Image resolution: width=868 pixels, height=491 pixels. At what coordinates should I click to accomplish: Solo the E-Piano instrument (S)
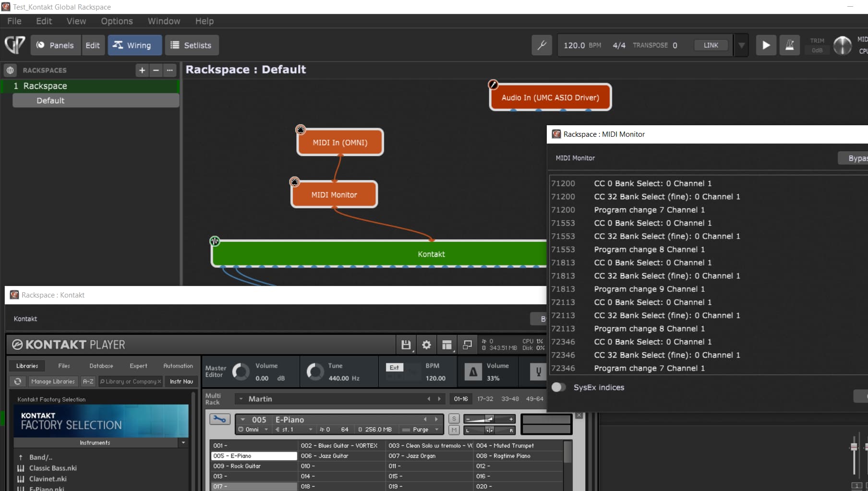tap(454, 419)
